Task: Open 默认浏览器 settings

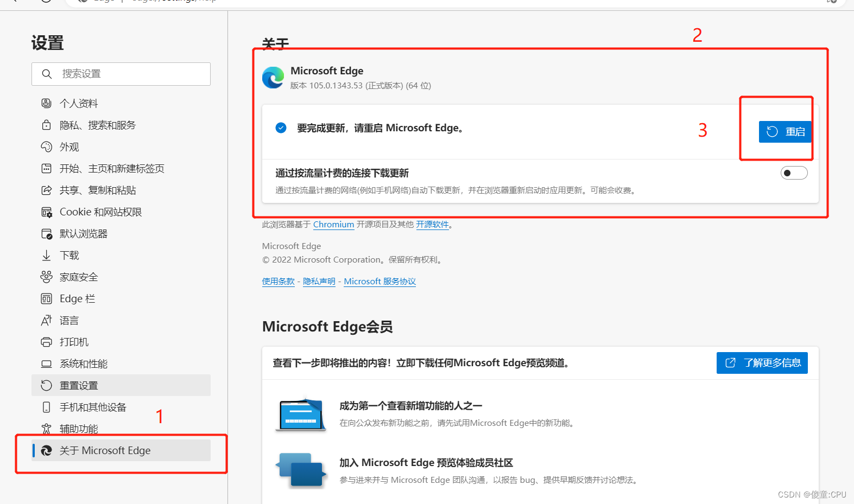Action: tap(121, 233)
